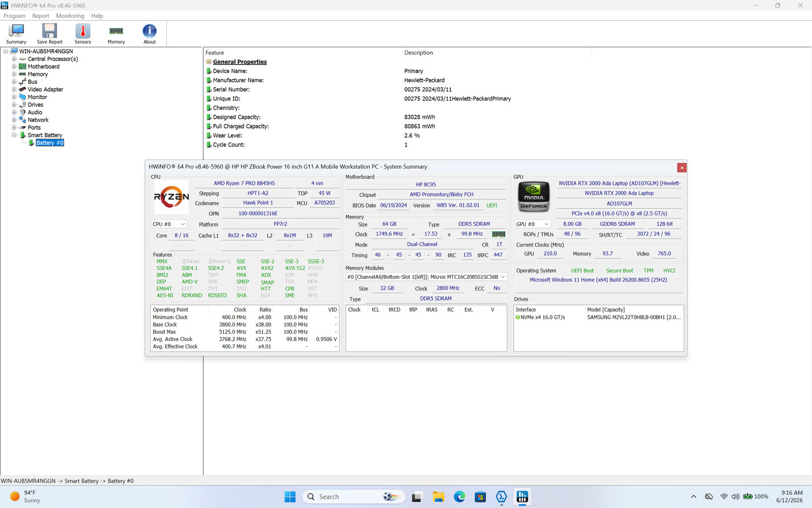The width and height of the screenshot is (812, 508).
Task: Select the Monitor tree item
Action: click(37, 97)
